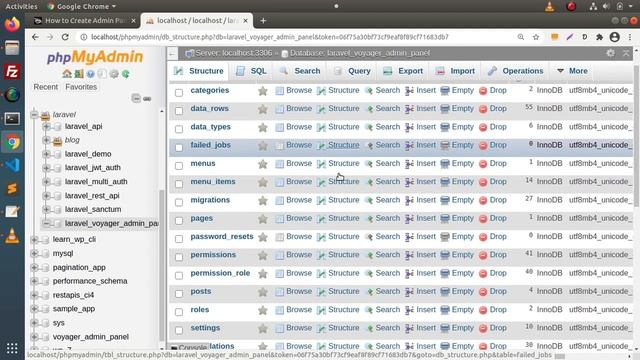Collapse the laravel_voyager_admin_panel node
The width and height of the screenshot is (640, 360).
click(46, 223)
